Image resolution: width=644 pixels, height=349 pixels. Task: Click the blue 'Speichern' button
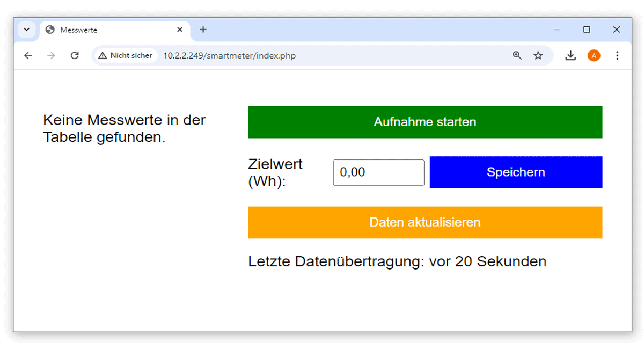click(516, 172)
